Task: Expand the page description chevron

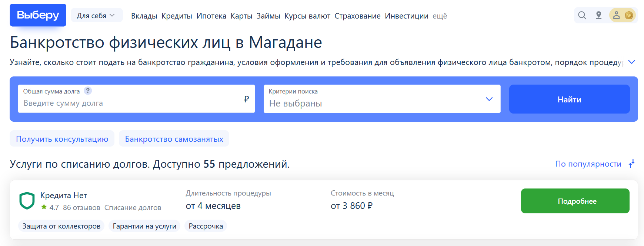Action: [x=632, y=62]
